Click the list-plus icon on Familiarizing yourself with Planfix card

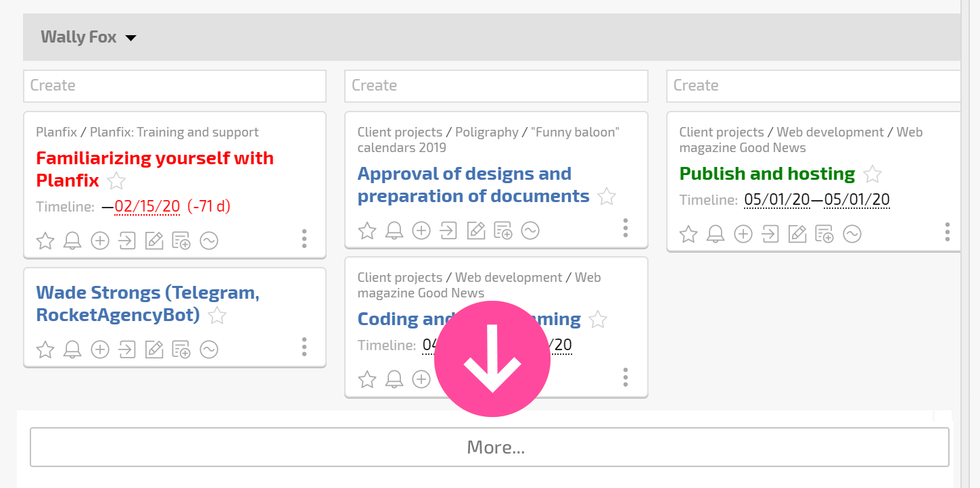click(181, 240)
